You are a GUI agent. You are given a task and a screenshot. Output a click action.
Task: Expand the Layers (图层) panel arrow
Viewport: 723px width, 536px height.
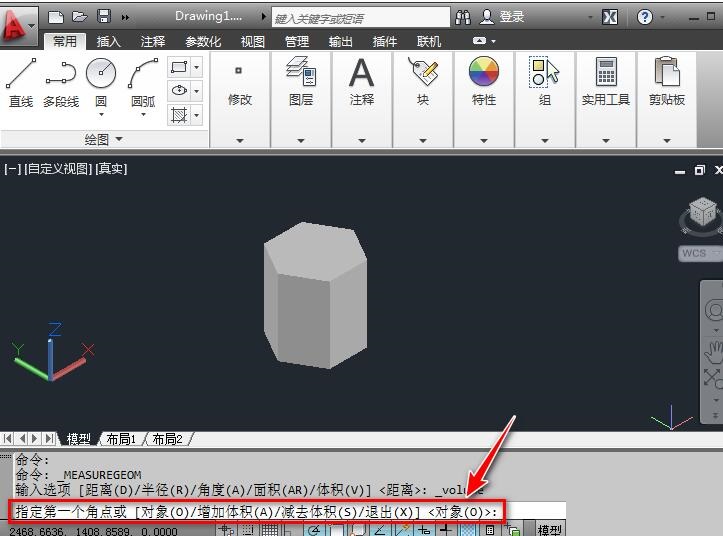coord(301,140)
